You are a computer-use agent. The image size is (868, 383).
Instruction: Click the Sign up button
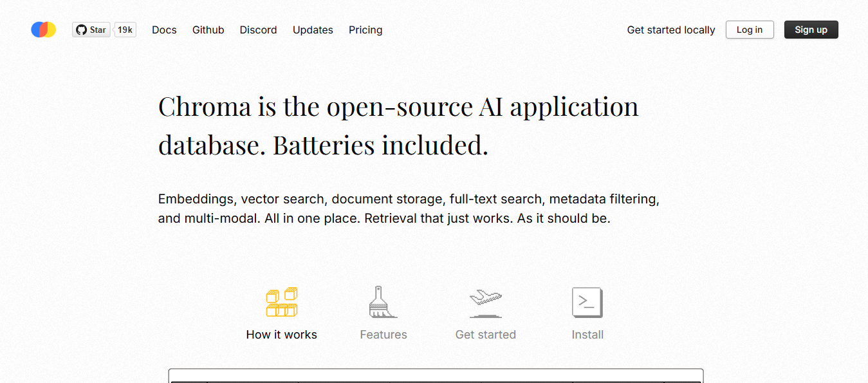811,30
